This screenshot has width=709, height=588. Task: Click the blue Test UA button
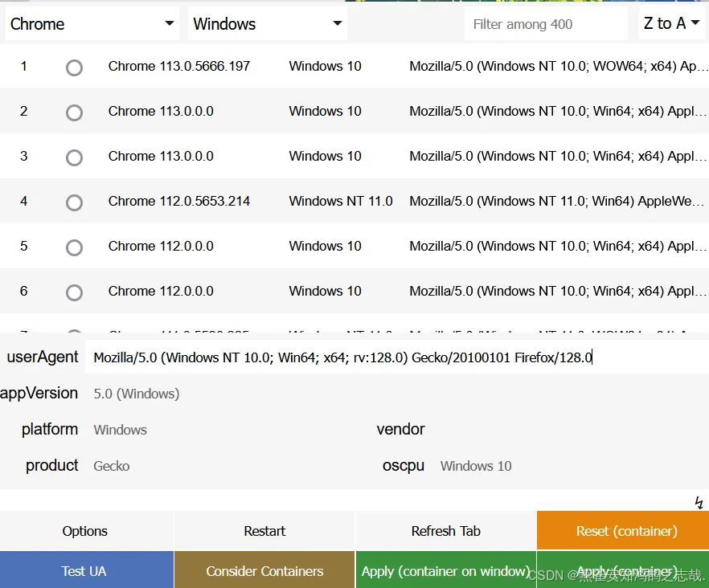click(x=86, y=570)
